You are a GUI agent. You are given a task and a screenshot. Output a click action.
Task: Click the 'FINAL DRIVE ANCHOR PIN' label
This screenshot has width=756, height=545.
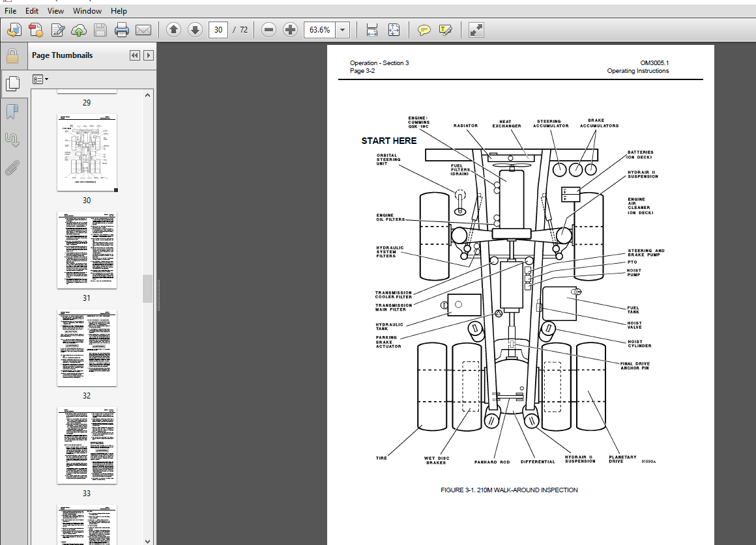(x=635, y=366)
